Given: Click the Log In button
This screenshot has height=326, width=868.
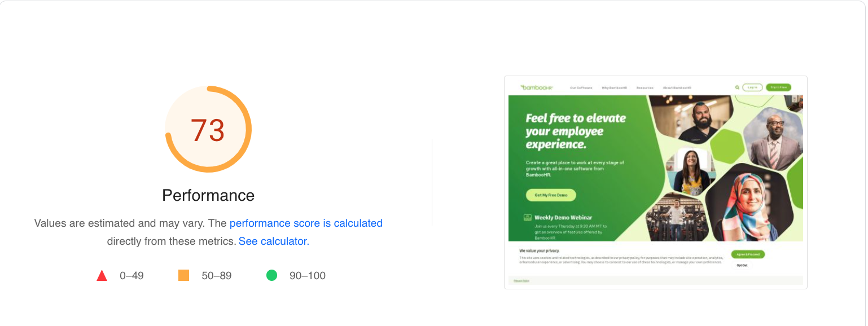Looking at the screenshot, I should click(753, 87).
